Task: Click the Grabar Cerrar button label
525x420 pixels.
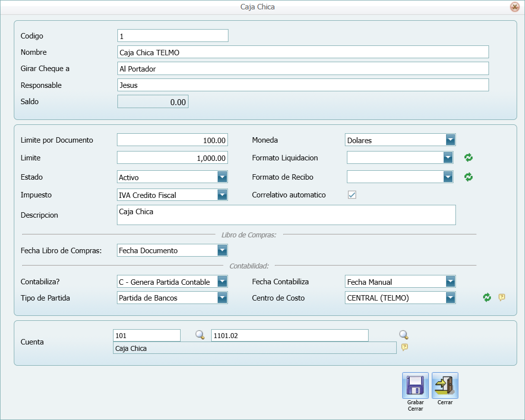Action: point(415,405)
